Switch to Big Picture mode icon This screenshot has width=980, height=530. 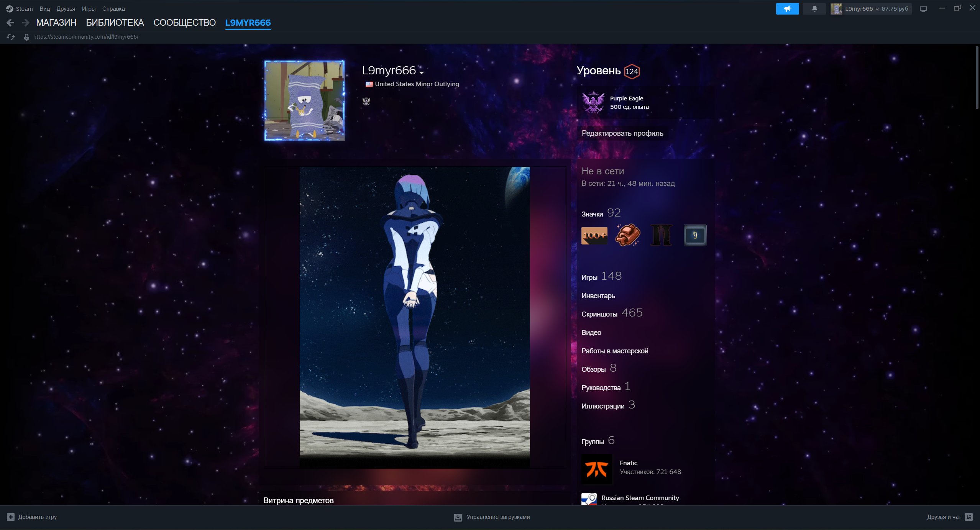point(923,9)
